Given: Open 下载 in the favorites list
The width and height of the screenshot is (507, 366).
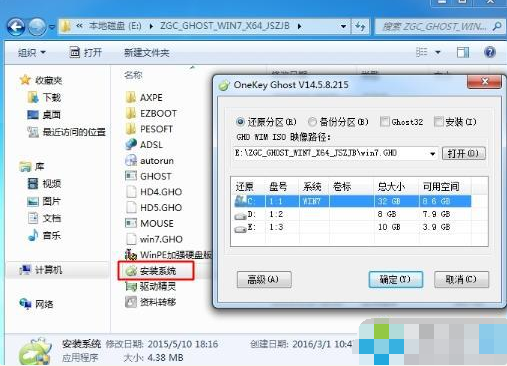Looking at the screenshot, I should [x=44, y=97].
